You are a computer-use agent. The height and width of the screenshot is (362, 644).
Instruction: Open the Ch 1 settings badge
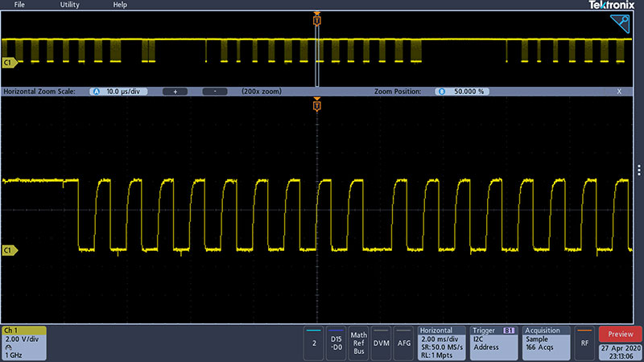click(x=23, y=342)
